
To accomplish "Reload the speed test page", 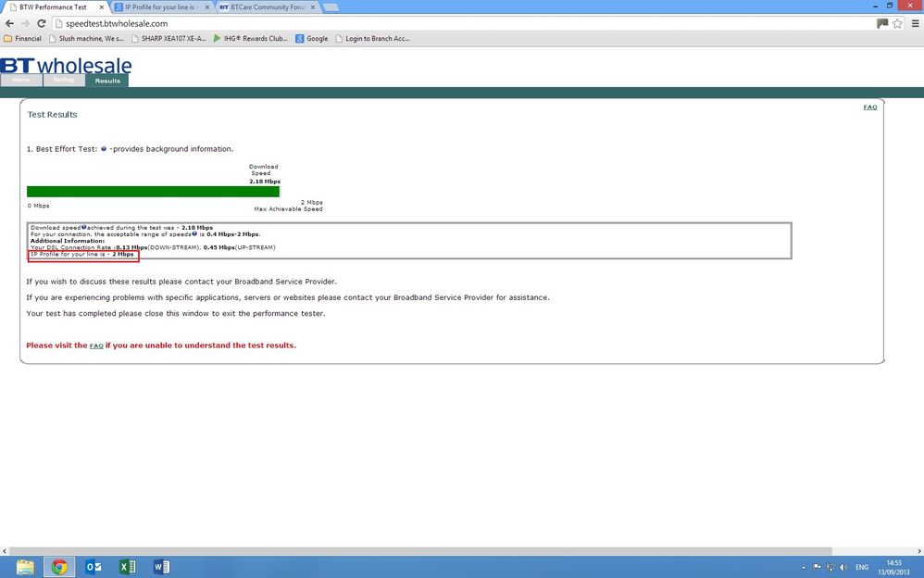I will [x=42, y=23].
